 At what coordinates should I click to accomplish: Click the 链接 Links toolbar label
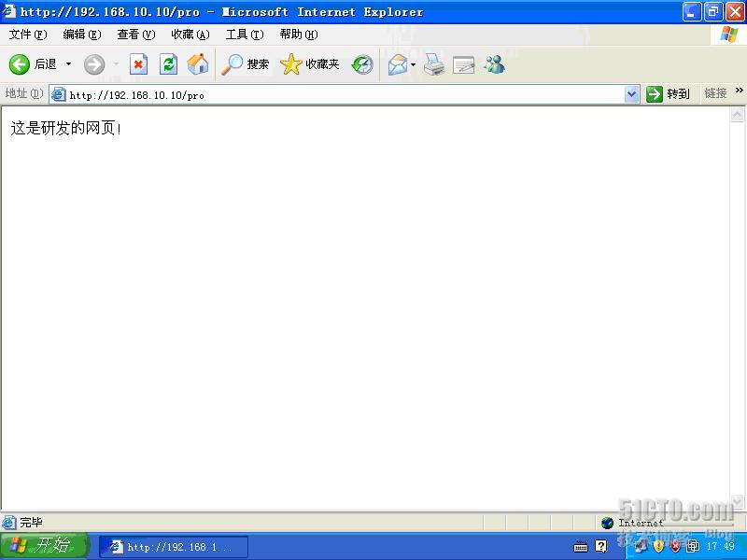[715, 93]
